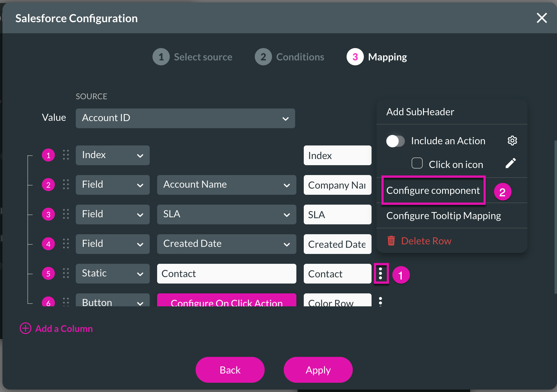The image size is (557, 392).
Task: Click the Salesforce Configuration title
Action: [76, 18]
